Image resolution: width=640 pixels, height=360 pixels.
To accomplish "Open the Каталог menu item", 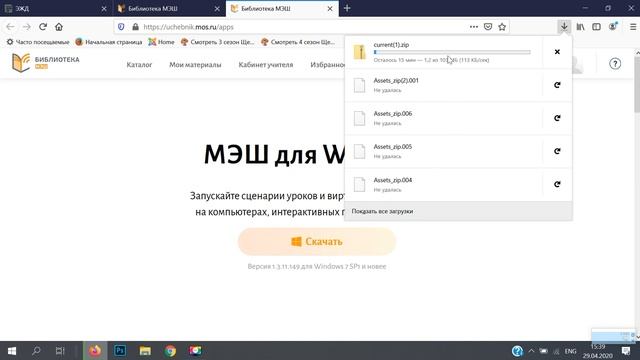I will (139, 64).
